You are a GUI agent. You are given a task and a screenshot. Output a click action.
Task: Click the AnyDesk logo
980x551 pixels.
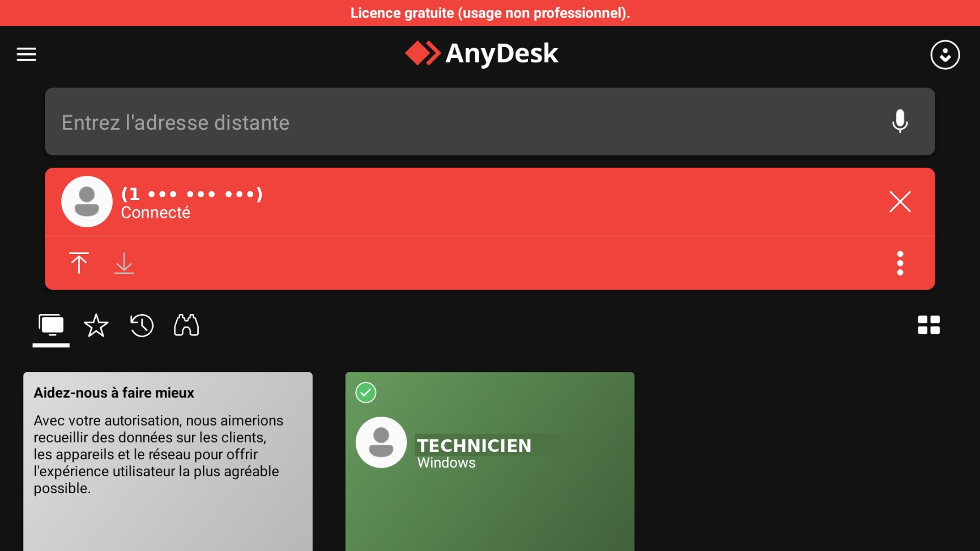(482, 54)
